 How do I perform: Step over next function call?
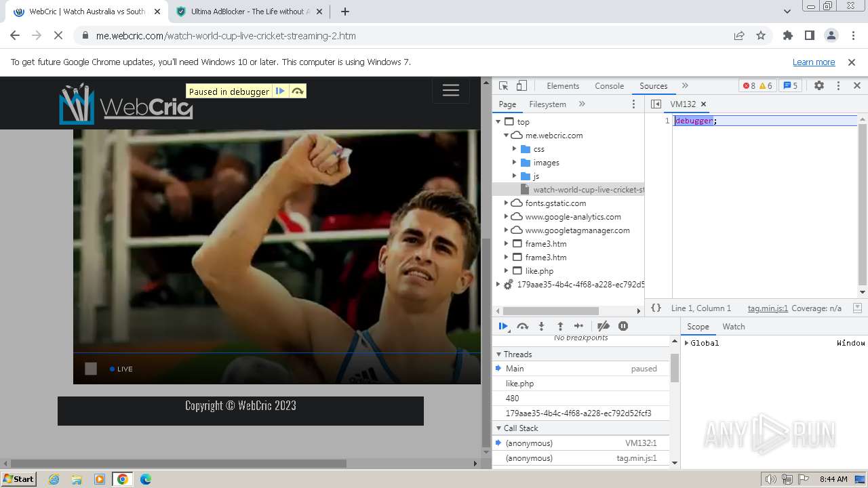click(522, 326)
